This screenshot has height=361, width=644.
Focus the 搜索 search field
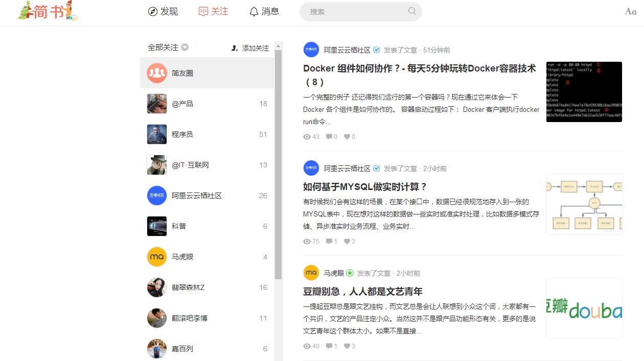pyautogui.click(x=360, y=12)
